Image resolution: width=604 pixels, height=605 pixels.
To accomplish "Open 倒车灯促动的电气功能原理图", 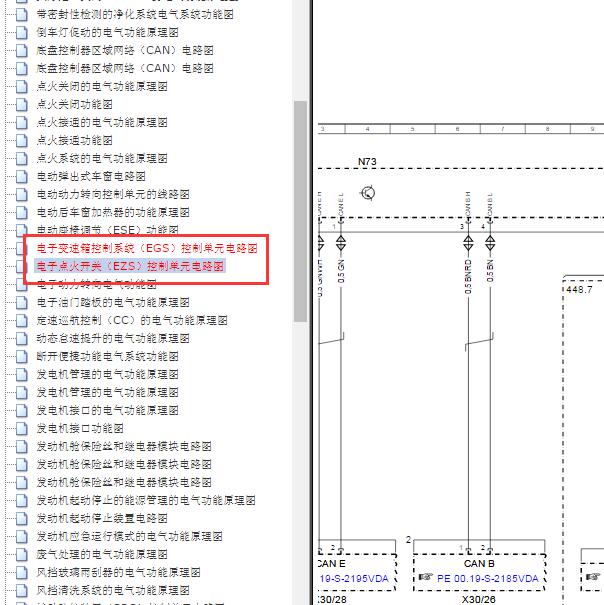I will point(107,32).
